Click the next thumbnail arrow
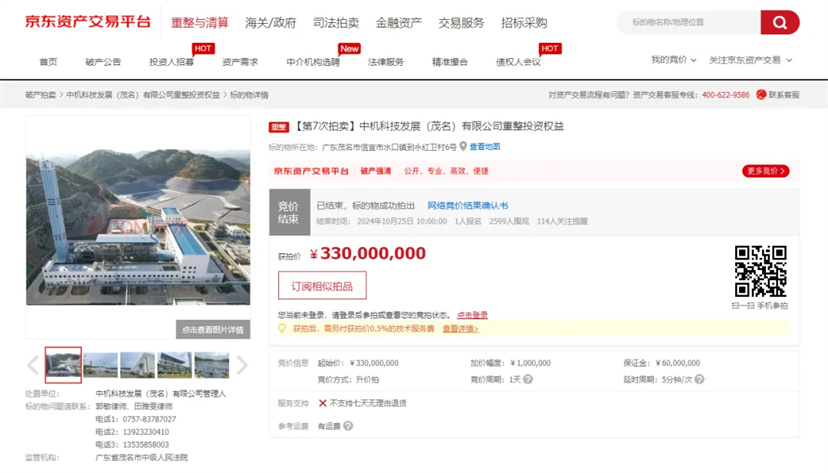 [242, 365]
